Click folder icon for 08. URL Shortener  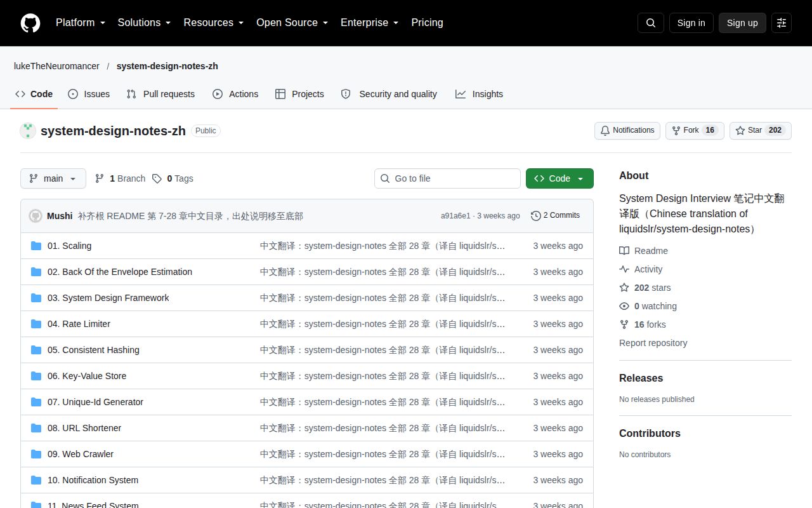pos(36,428)
